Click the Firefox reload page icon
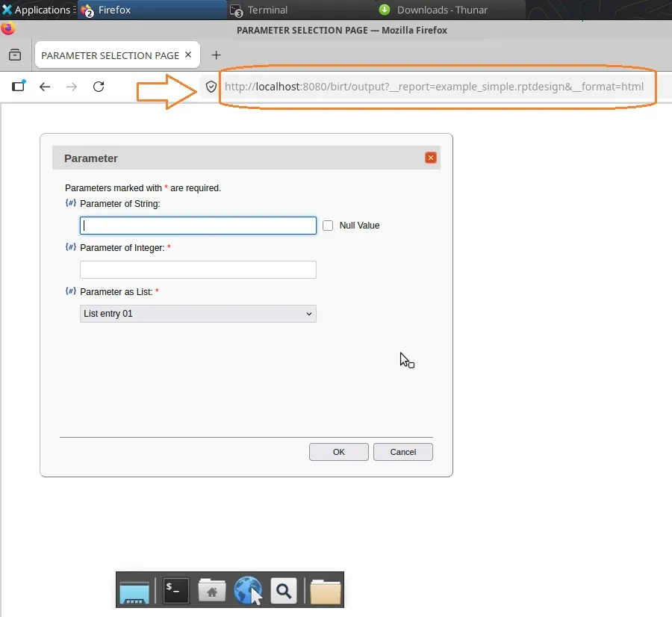This screenshot has height=617, width=672. point(99,87)
